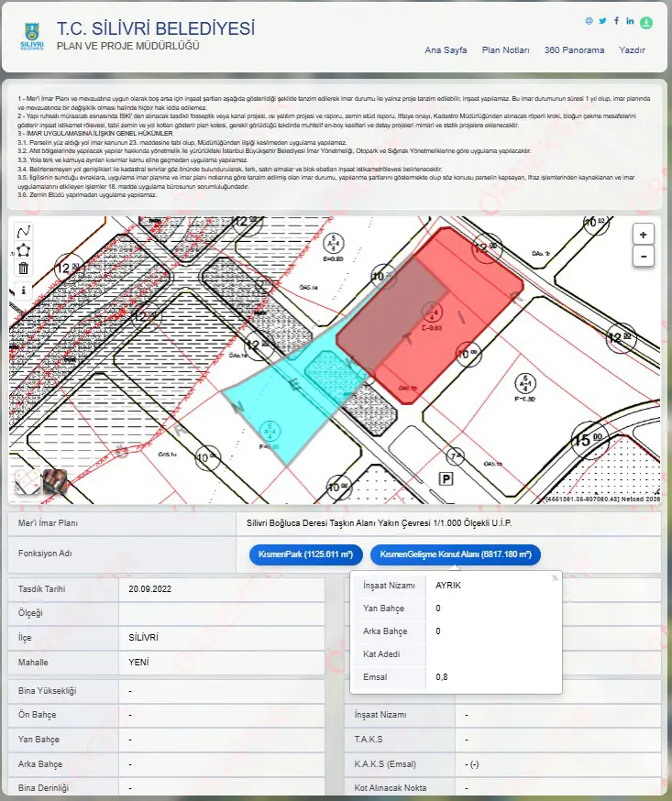This screenshot has height=801, width=672.
Task: Click the KısmenPark function button
Action: pos(305,554)
